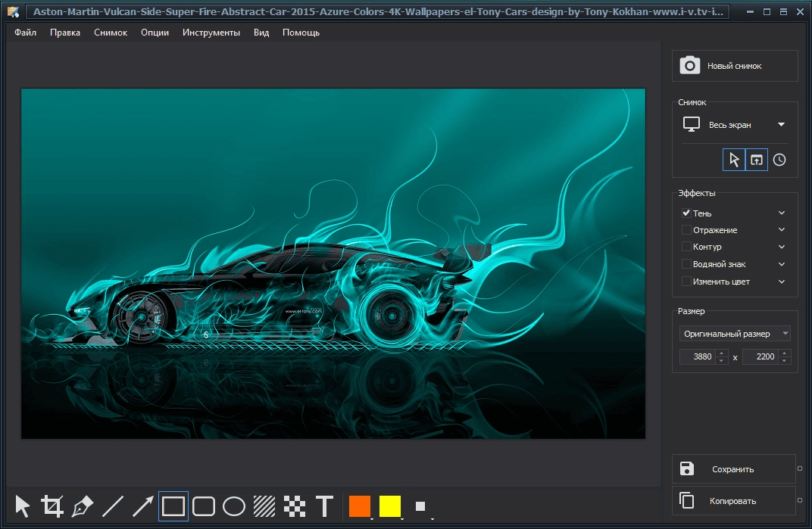Viewport: 812px width, 529px height.
Task: Open the Вид menu
Action: click(x=261, y=32)
